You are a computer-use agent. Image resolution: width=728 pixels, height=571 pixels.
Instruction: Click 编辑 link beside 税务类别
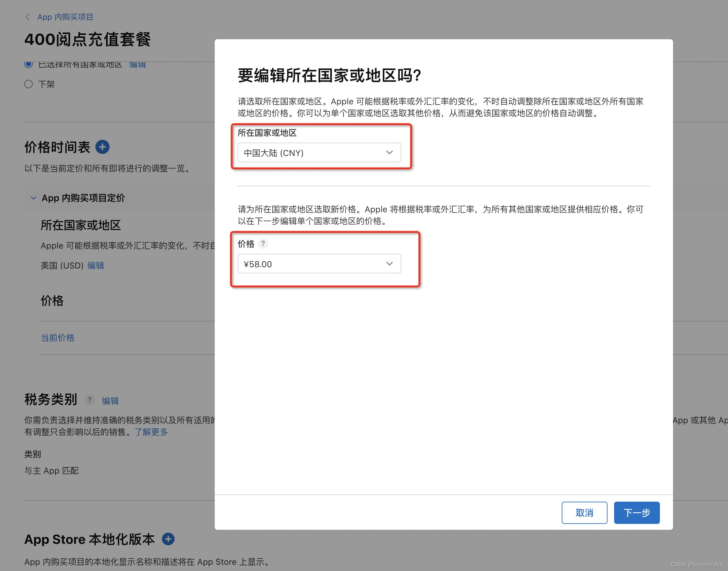click(110, 401)
